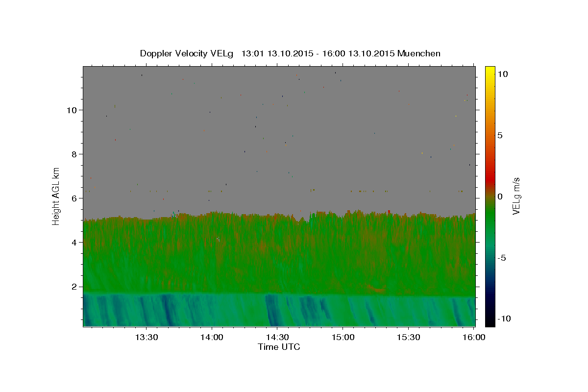The width and height of the screenshot is (588, 392).
Task: Click the colorbar label '5'
Action: [x=500, y=135]
